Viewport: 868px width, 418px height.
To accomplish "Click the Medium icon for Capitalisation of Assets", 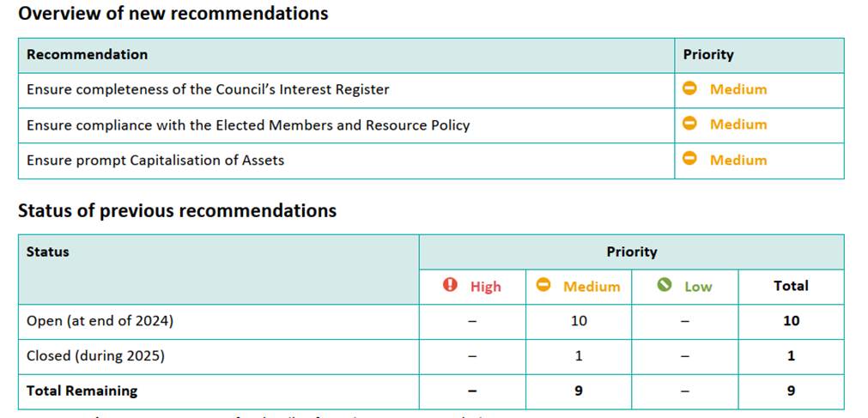I will click(689, 158).
